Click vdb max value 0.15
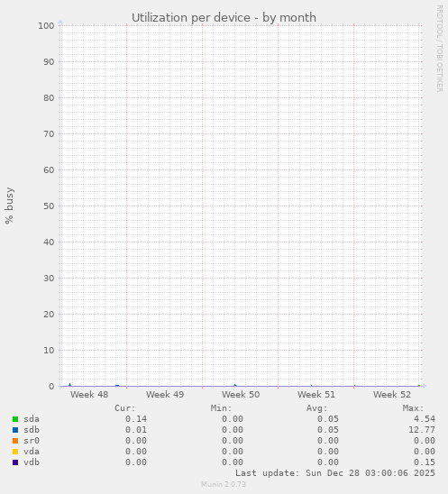Screen dimensions: 448x494 (x=425, y=462)
